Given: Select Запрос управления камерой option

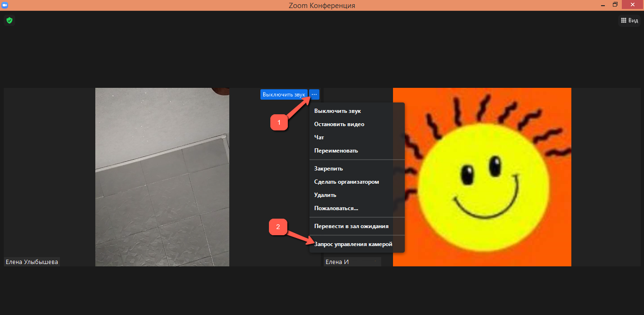Looking at the screenshot, I should click(x=353, y=244).
